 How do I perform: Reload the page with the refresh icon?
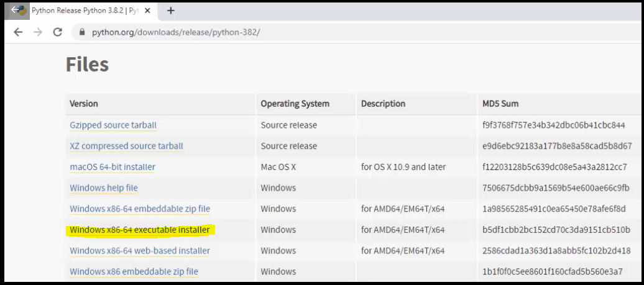[x=57, y=32]
